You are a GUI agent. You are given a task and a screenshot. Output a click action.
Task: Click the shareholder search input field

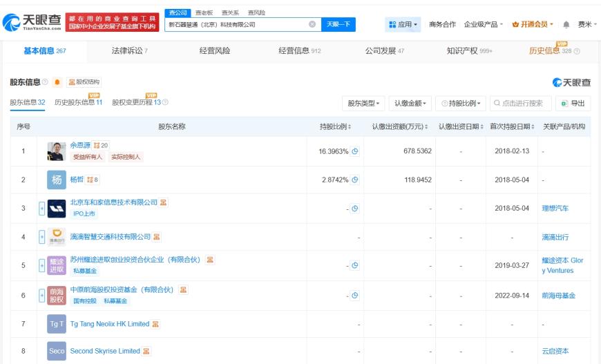coord(520,104)
